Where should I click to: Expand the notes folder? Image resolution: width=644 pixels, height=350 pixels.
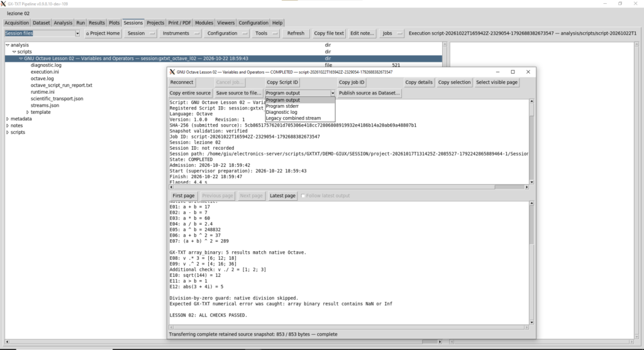8,125
